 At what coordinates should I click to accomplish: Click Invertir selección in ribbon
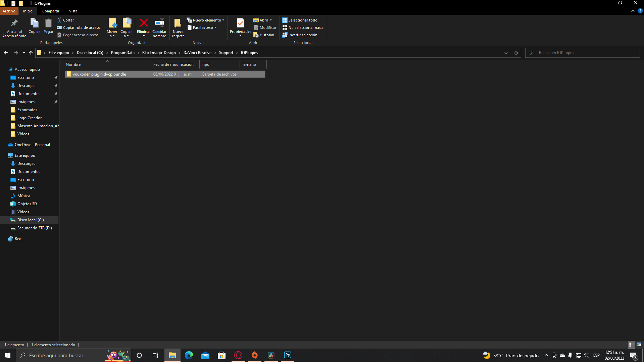(x=300, y=35)
